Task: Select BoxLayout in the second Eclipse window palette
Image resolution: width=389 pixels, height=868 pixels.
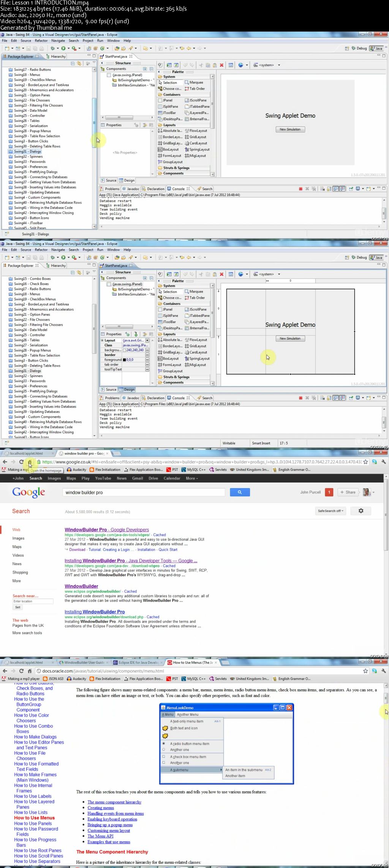Action: (168, 359)
